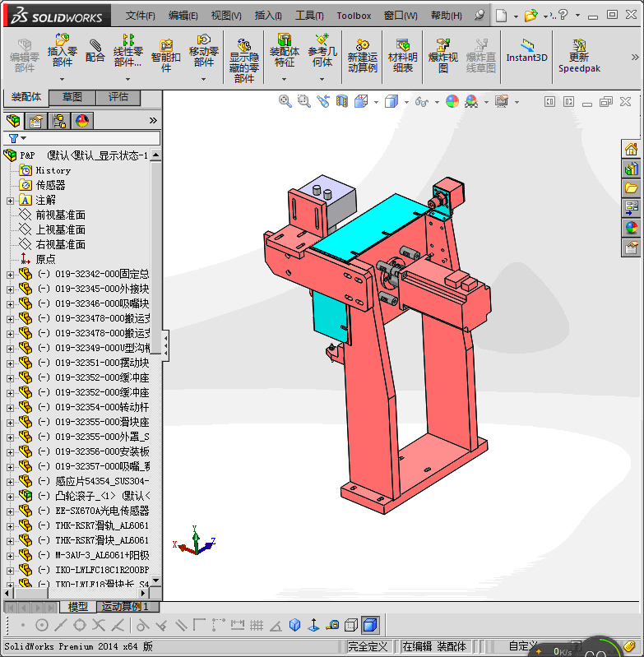Open dropdown arrow under Insert Components
Viewport: 644px width, 657px height.
(x=62, y=79)
